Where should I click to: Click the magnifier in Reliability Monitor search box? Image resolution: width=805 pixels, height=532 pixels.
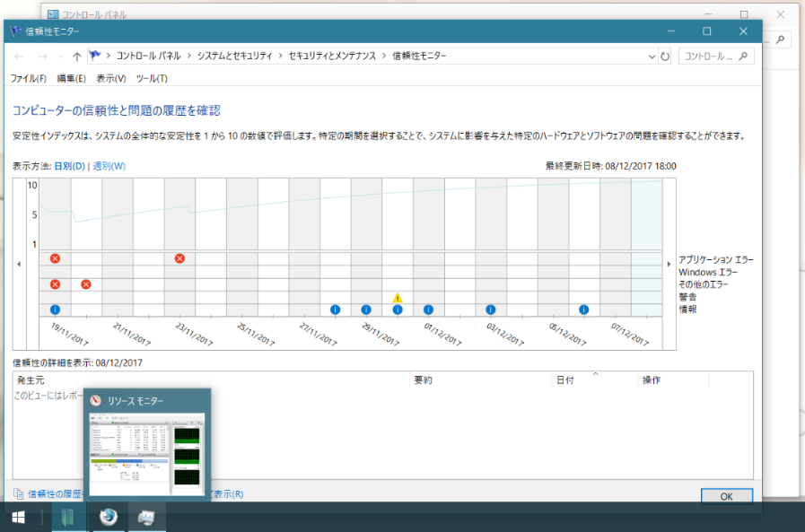coord(743,57)
